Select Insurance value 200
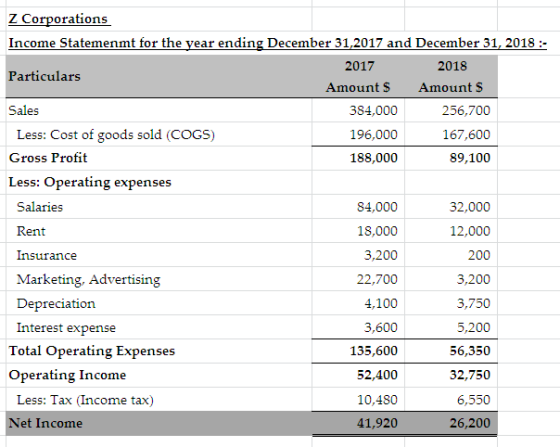Screen dimensions: 560x447 [479, 256]
